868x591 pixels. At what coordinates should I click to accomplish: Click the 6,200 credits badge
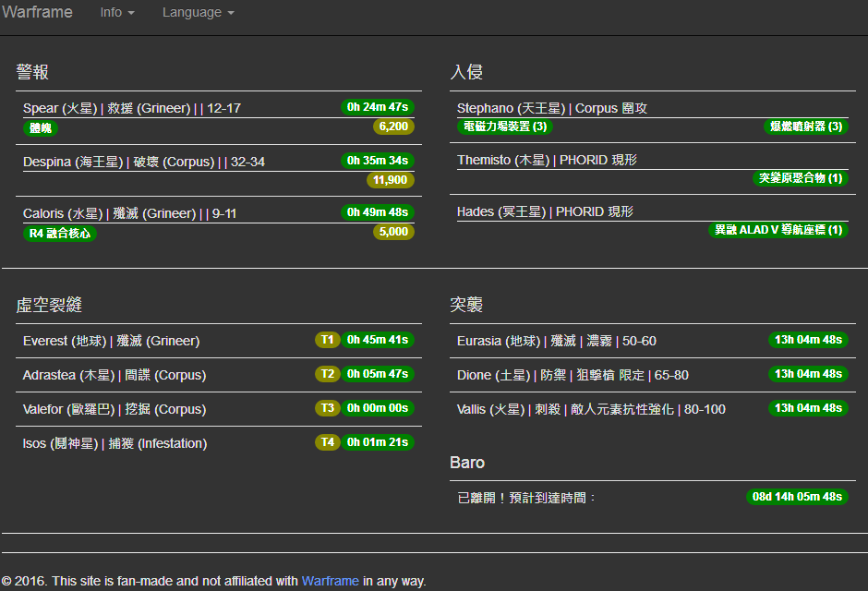coord(393,127)
